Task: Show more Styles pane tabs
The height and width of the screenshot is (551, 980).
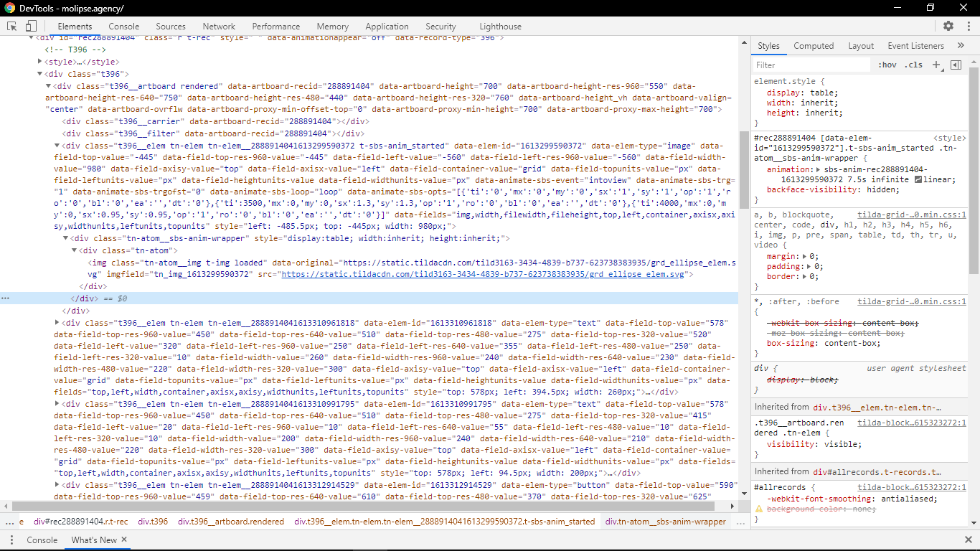Action: (x=961, y=46)
